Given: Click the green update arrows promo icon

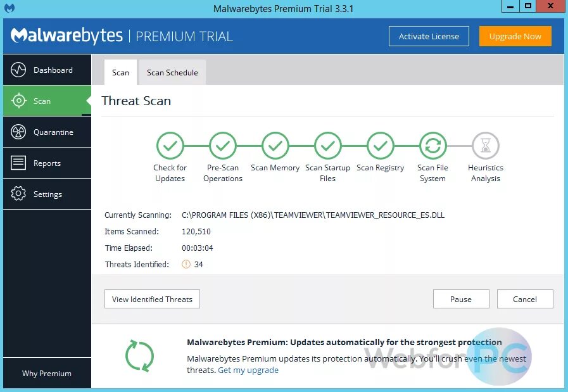Looking at the screenshot, I should pos(139,356).
